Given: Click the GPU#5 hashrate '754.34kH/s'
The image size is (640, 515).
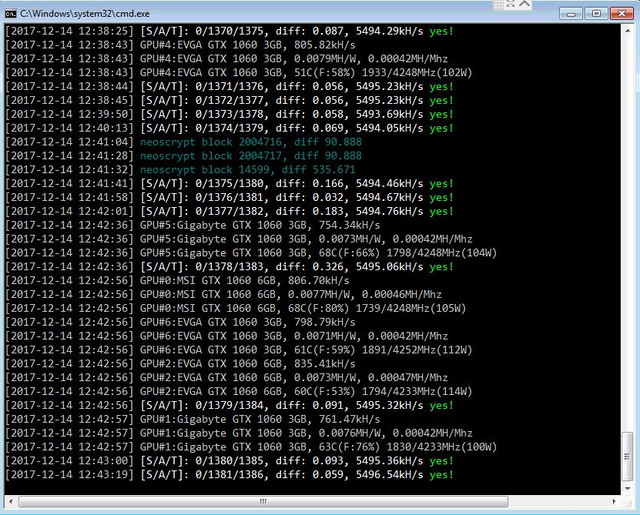Looking at the screenshot, I should (349, 225).
